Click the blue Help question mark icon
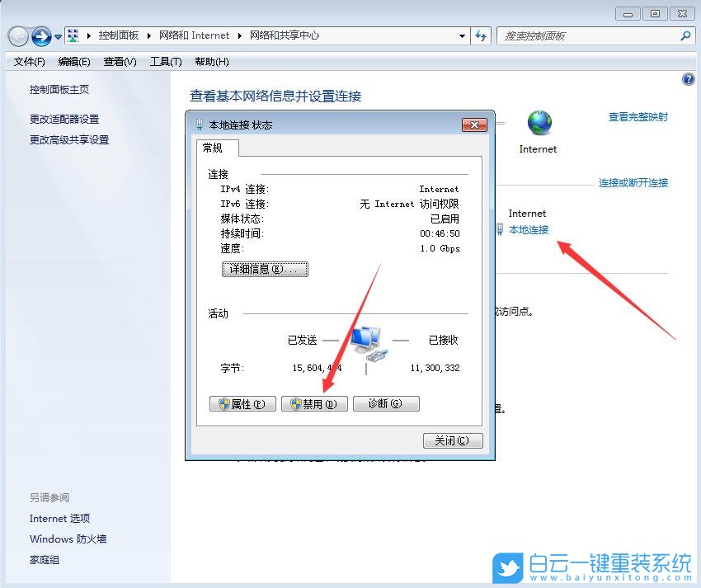 pos(689,78)
